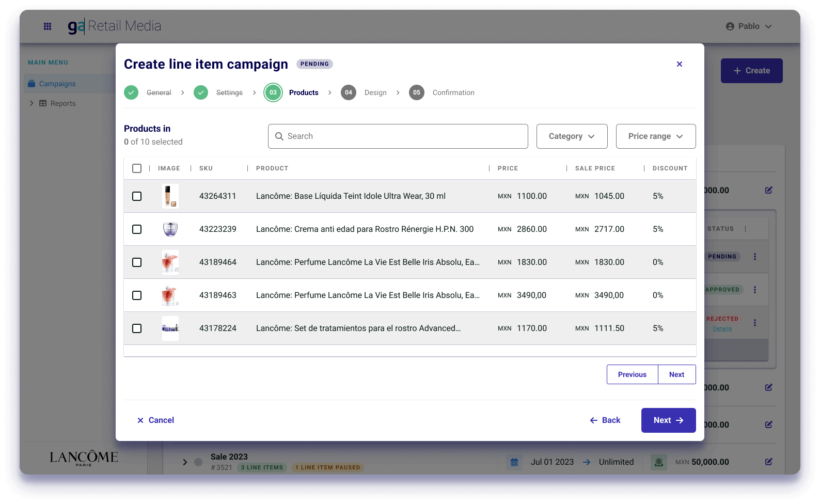This screenshot has width=820, height=504.
Task: Click the foundation bottle thumbnail for SKU 43264311
Action: point(170,196)
